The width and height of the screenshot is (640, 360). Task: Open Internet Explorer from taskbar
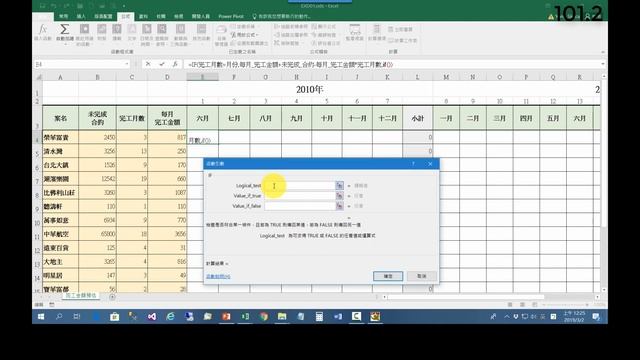click(170, 316)
